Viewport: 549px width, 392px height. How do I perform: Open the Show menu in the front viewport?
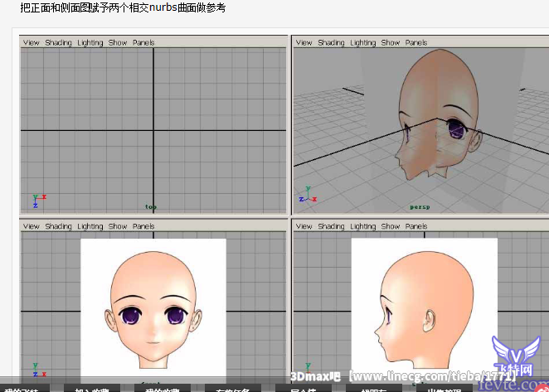(117, 226)
